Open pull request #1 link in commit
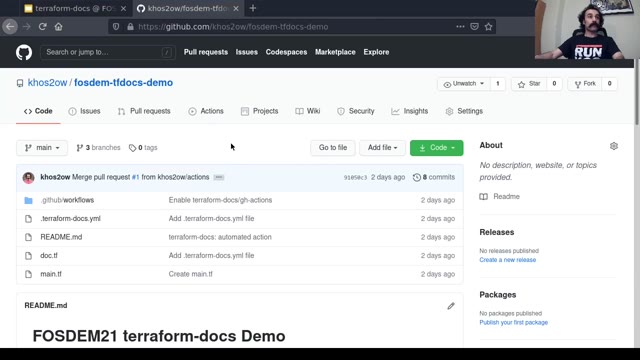The image size is (640, 360). coord(136,177)
